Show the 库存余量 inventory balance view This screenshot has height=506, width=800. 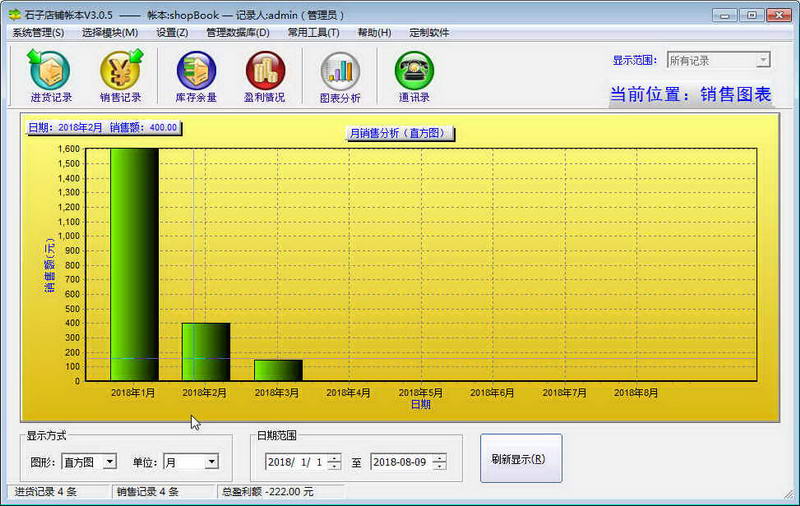[x=196, y=76]
